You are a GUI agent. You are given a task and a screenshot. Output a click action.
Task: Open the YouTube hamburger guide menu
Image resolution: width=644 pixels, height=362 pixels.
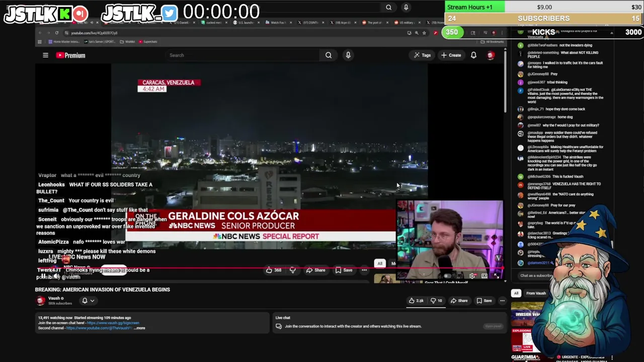(45, 55)
